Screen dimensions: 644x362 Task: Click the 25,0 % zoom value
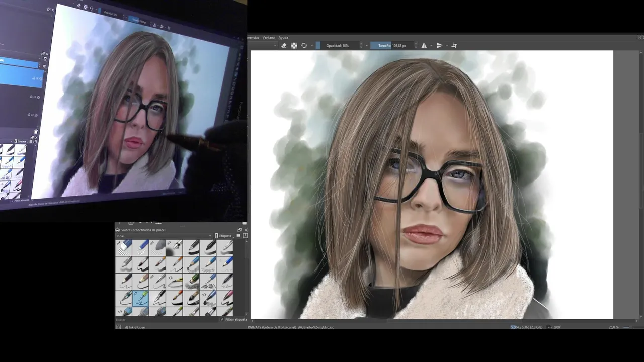[614, 327]
